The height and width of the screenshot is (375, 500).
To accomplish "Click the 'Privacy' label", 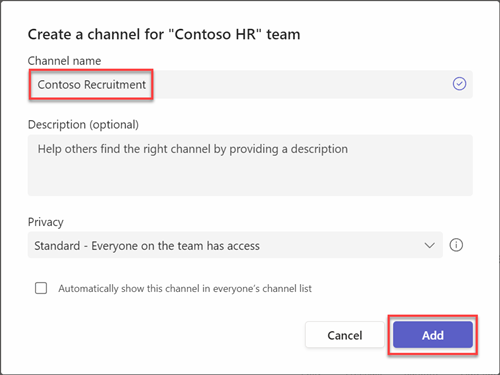I will click(x=46, y=222).
